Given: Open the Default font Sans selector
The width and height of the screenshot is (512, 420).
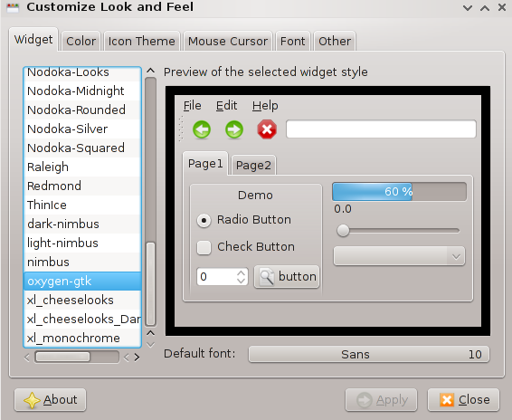Looking at the screenshot, I should (x=369, y=354).
